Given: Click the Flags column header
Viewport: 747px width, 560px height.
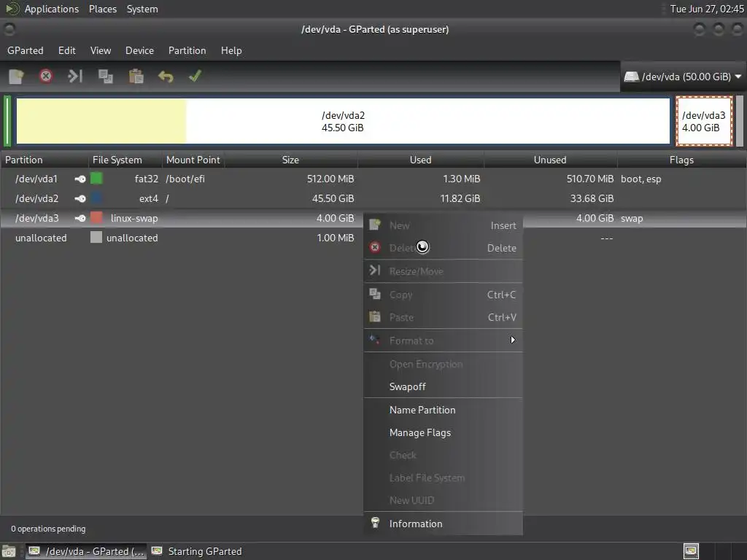Looking at the screenshot, I should coord(682,160).
